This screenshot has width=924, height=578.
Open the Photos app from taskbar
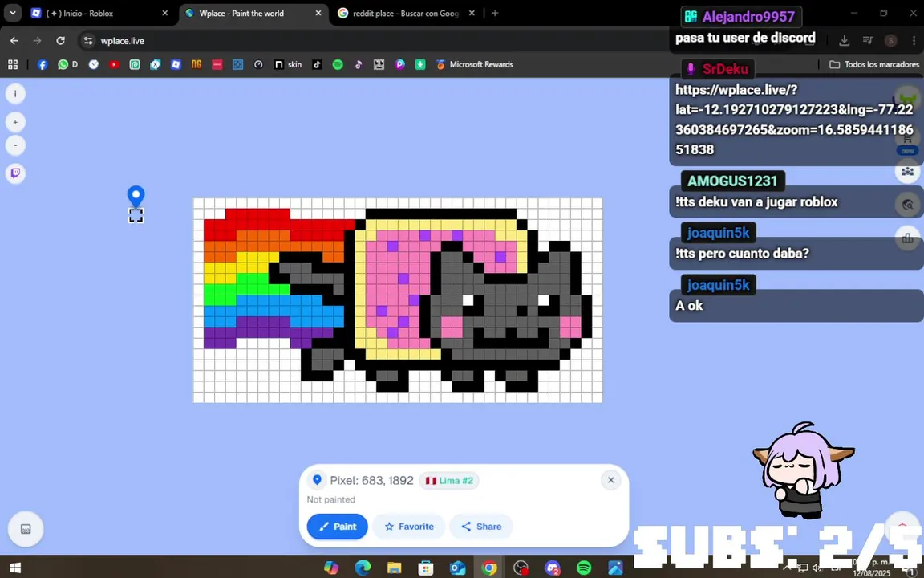pos(615,568)
